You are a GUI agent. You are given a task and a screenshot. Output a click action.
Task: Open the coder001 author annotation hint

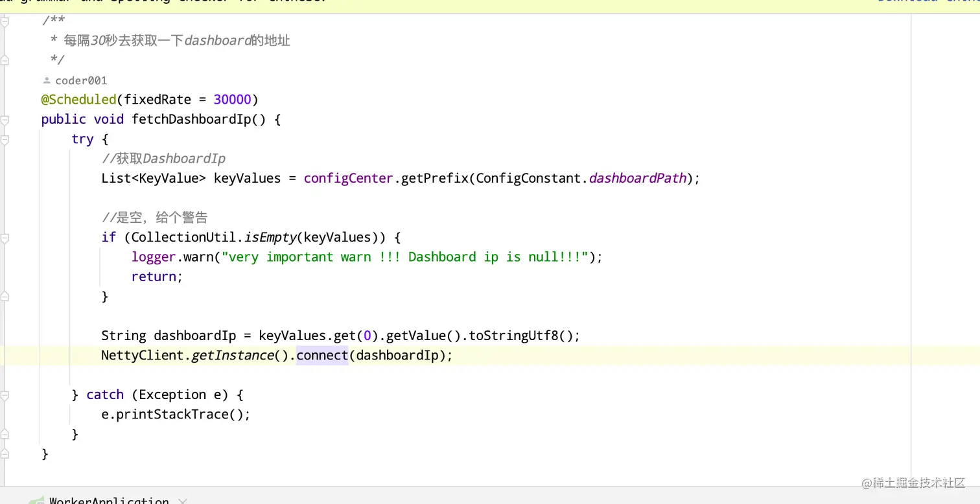(x=81, y=81)
